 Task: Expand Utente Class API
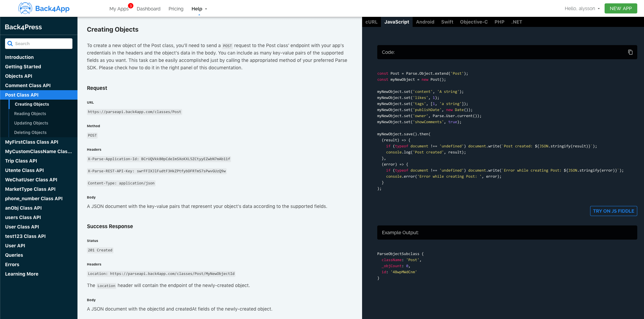click(39, 170)
